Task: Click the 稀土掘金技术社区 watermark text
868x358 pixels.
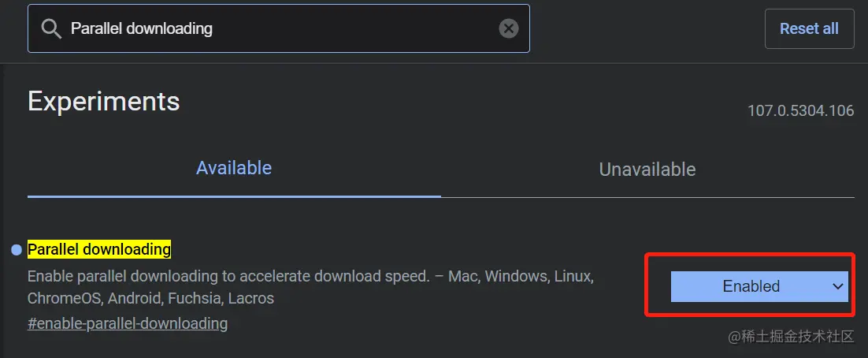Action: [x=791, y=337]
